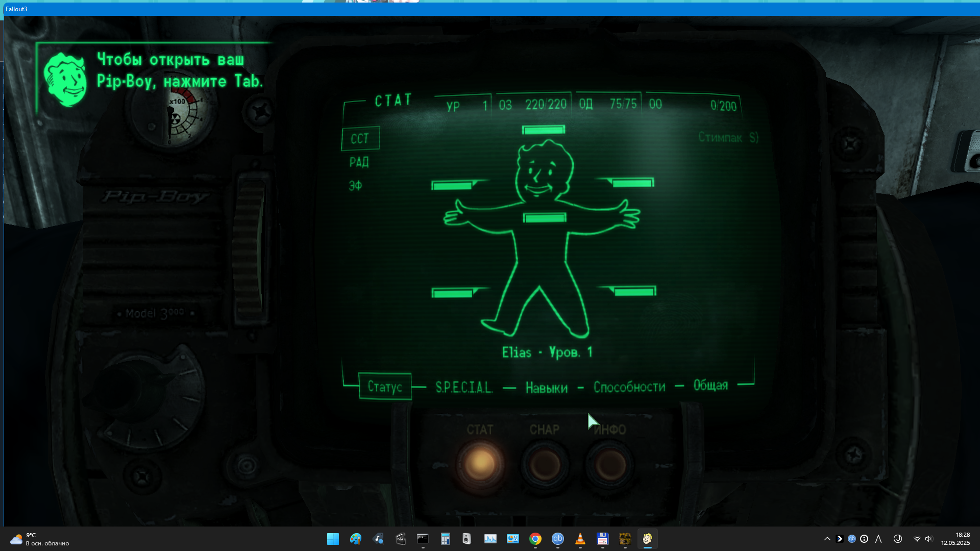Switch to Fallout3 Vault Boy taskbar icon
980x551 pixels.
(648, 539)
